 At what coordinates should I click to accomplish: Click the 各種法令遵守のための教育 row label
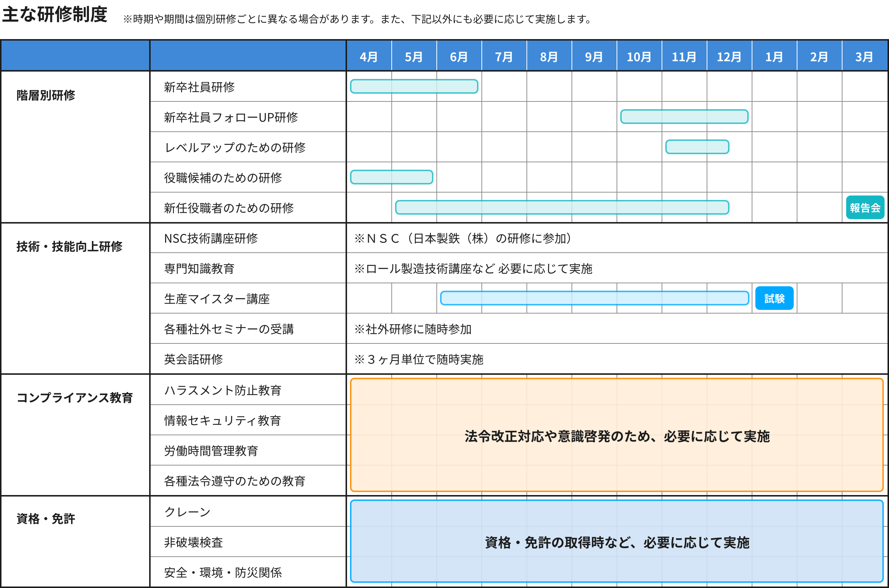pos(235,481)
